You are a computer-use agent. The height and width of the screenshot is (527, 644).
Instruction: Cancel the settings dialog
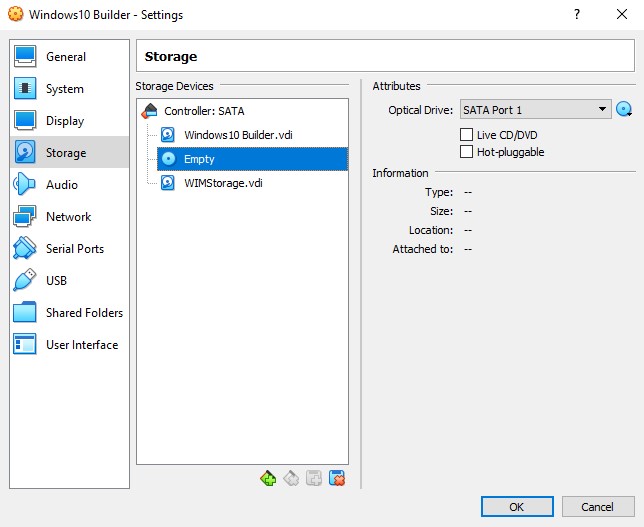pos(598,507)
